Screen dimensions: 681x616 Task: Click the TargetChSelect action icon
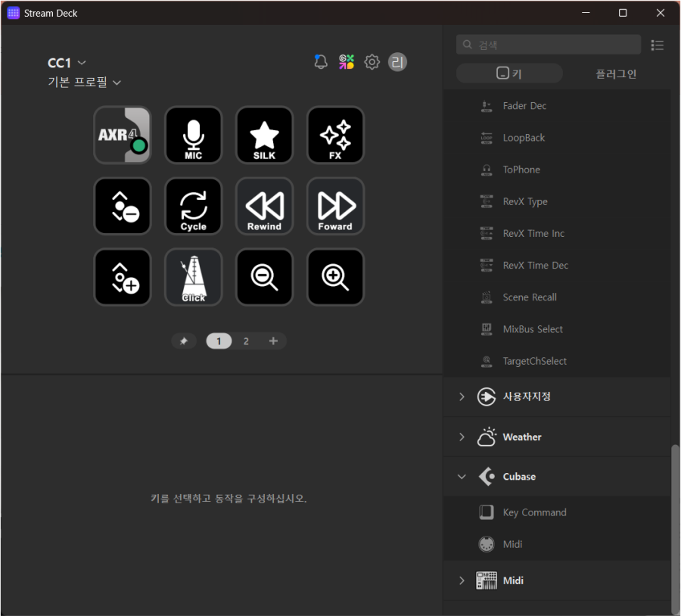coord(487,361)
